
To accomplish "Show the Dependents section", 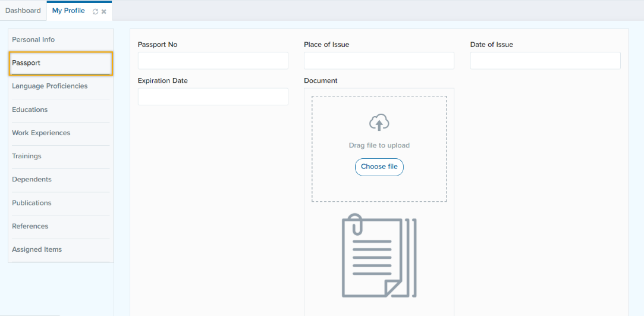I will pyautogui.click(x=32, y=179).
